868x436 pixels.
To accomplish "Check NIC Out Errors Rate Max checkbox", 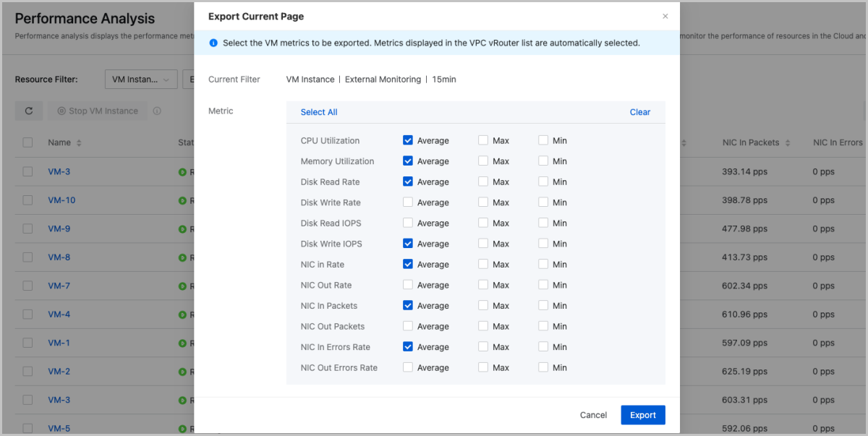I will (483, 367).
